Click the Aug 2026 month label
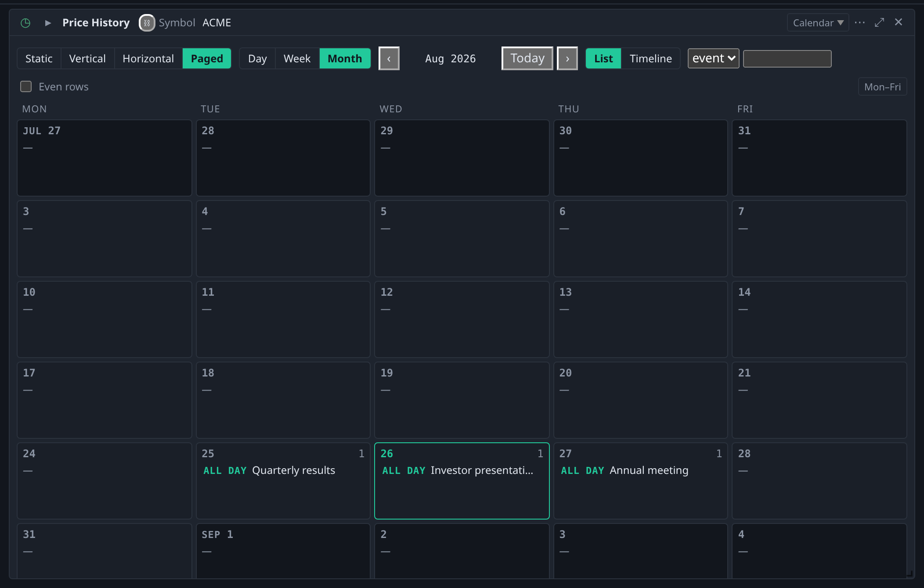The height and width of the screenshot is (588, 924). tap(451, 58)
